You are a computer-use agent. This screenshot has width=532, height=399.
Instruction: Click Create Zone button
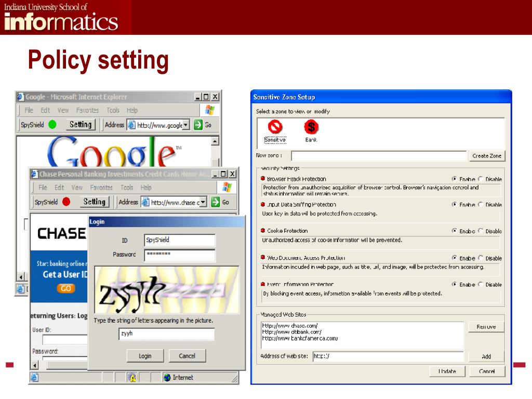point(487,156)
